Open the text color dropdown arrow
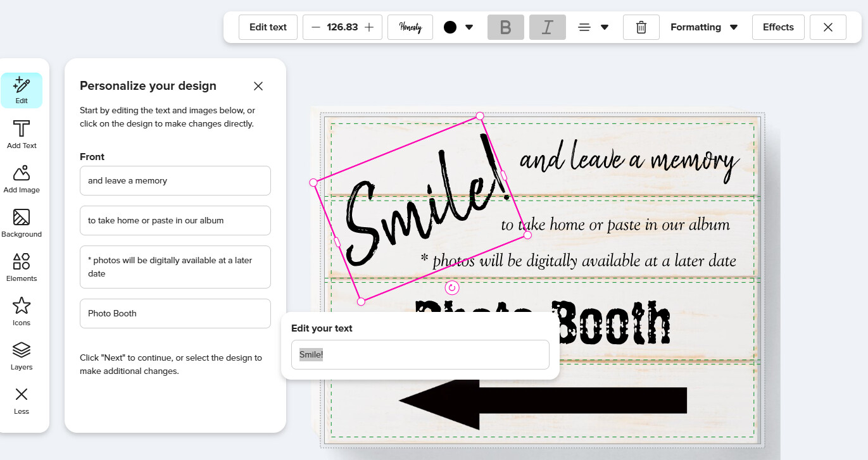 469,27
